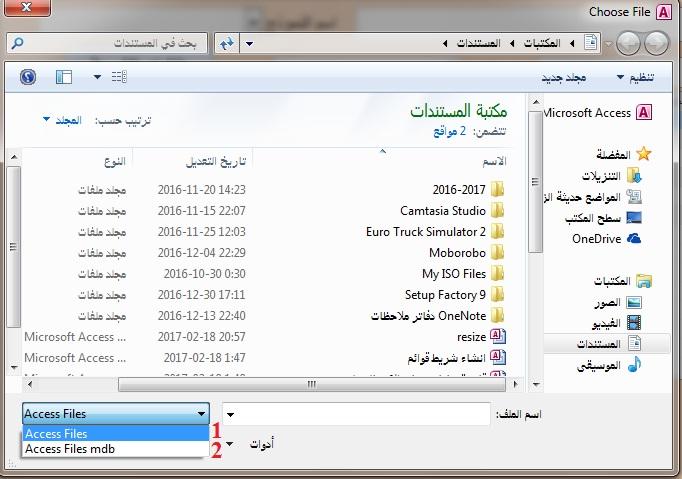The width and height of the screenshot is (682, 479).
Task: Click the refresh button beside the address bar
Action: [x=227, y=43]
